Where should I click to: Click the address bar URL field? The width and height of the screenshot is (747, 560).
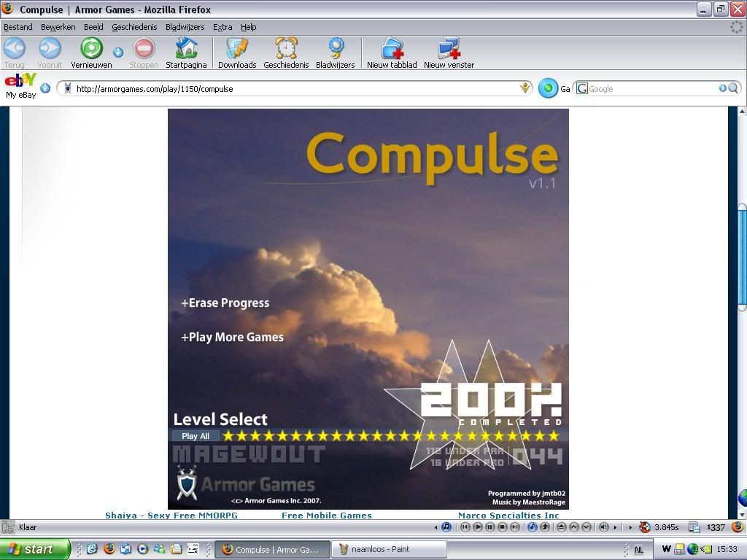pos(292,89)
